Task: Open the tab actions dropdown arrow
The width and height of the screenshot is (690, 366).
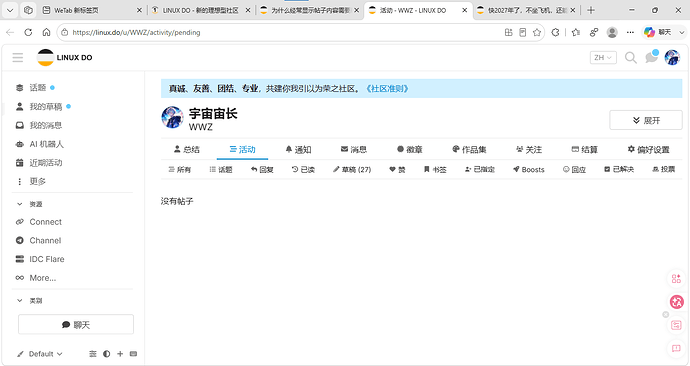Action: pos(10,10)
